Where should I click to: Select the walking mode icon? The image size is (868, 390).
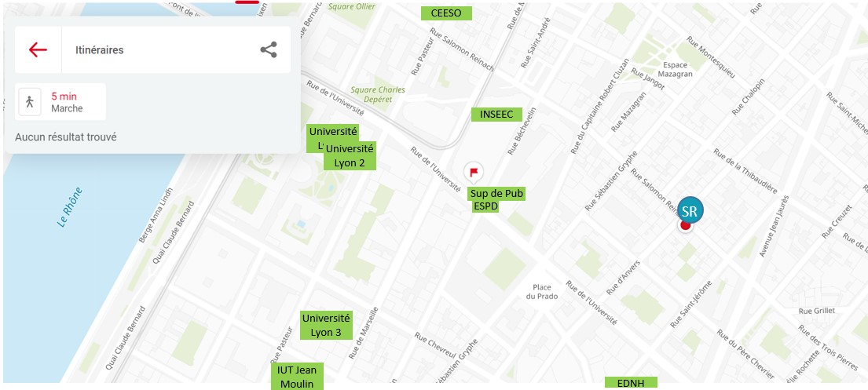[x=29, y=102]
